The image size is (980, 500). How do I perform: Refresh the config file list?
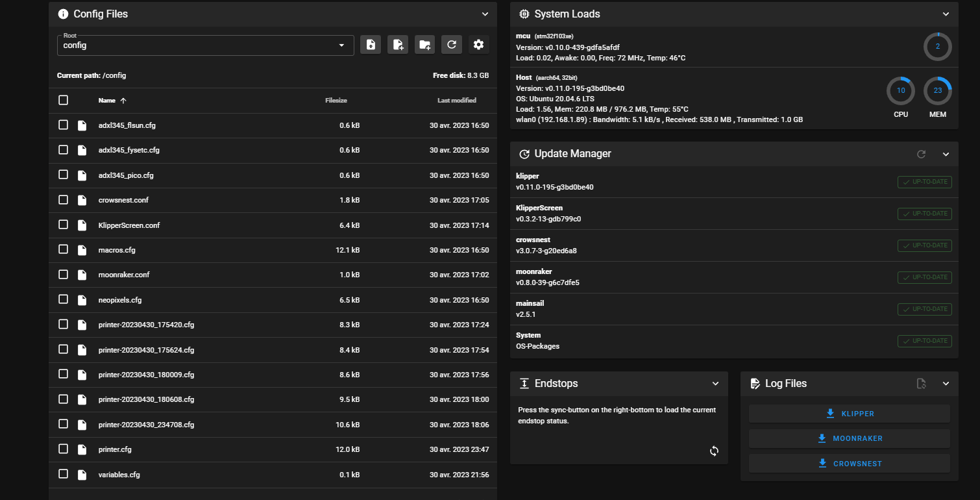point(452,45)
